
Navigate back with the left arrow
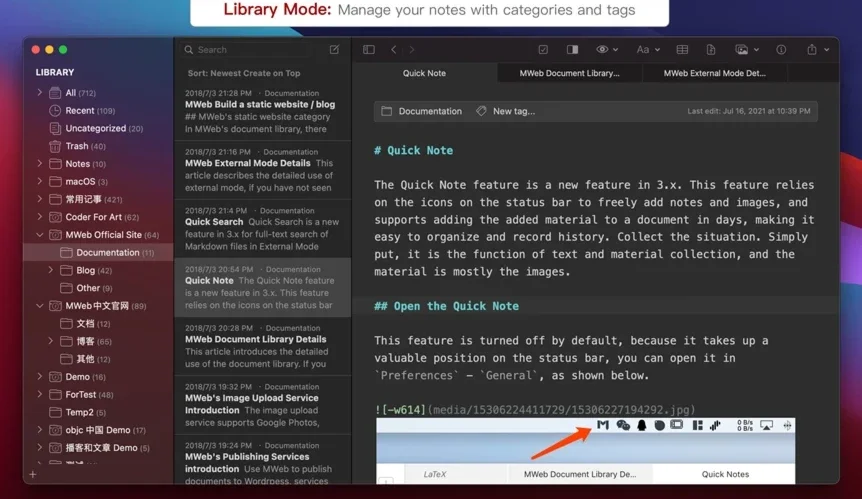tap(394, 49)
